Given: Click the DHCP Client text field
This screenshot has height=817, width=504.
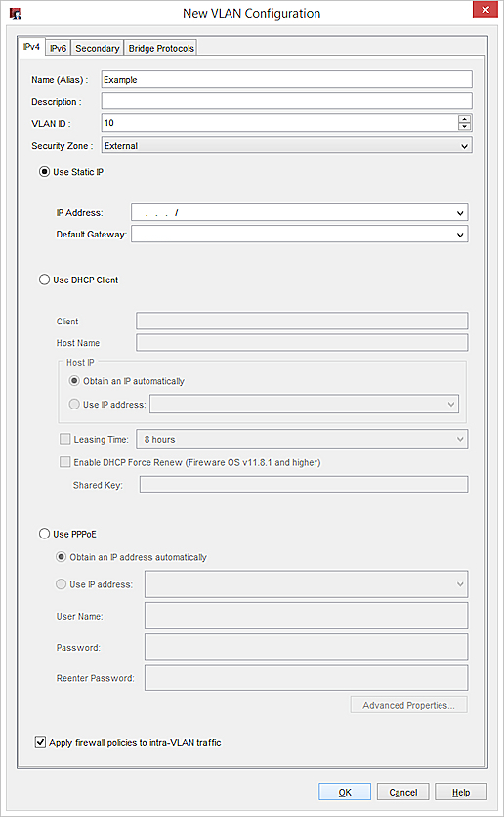Looking at the screenshot, I should coord(302,321).
